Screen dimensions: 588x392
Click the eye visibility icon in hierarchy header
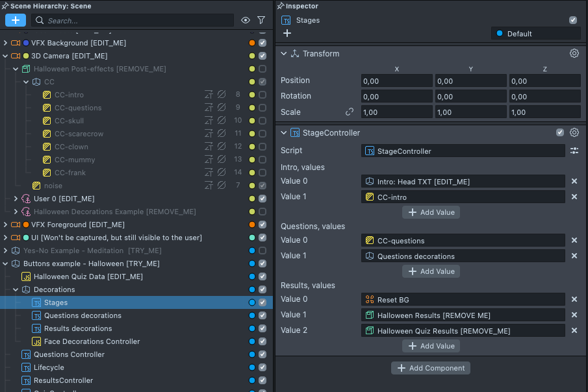(246, 20)
